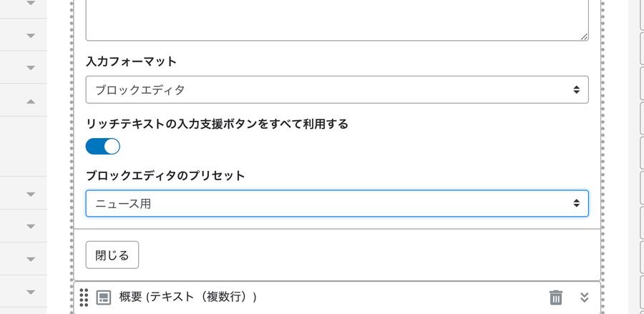Open the ブロックエディタのプリセット dropdown
Viewport: 644px width, 314px height.
pos(337,203)
